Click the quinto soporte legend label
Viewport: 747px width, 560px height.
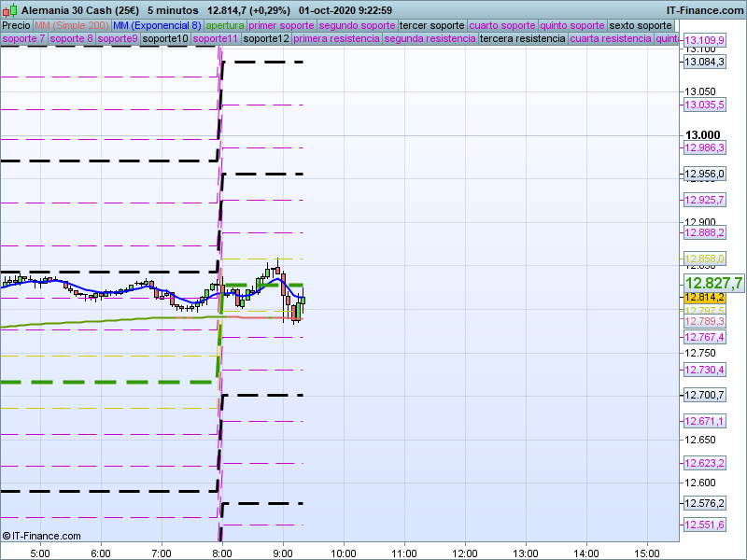(x=572, y=26)
